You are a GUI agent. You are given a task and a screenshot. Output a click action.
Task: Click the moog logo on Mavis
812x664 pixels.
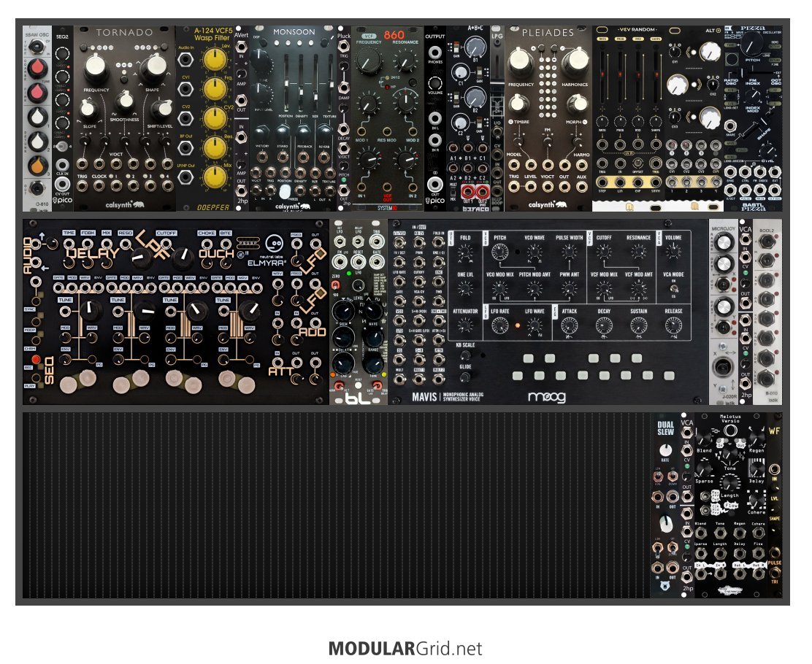pos(546,397)
